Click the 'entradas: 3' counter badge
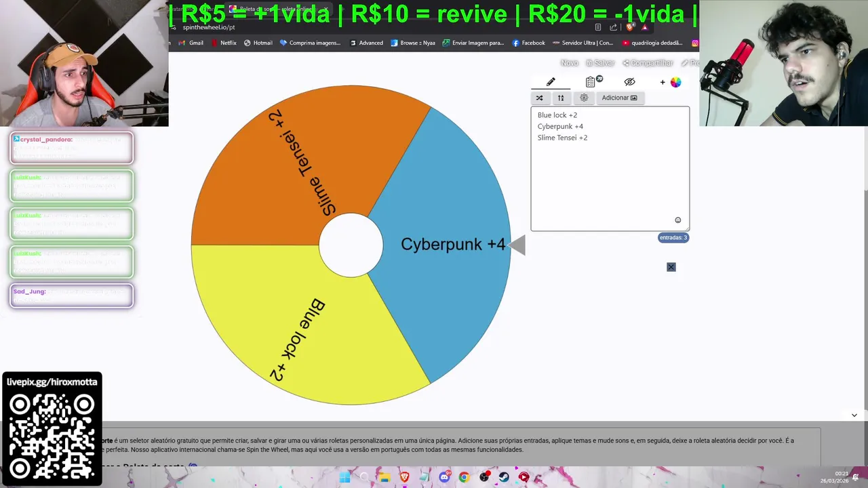The height and width of the screenshot is (488, 868). [x=673, y=237]
